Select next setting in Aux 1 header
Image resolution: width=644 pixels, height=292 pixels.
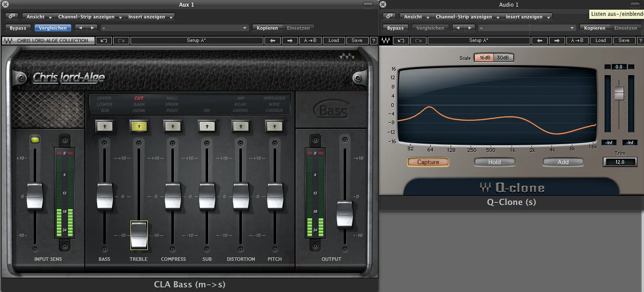92,28
